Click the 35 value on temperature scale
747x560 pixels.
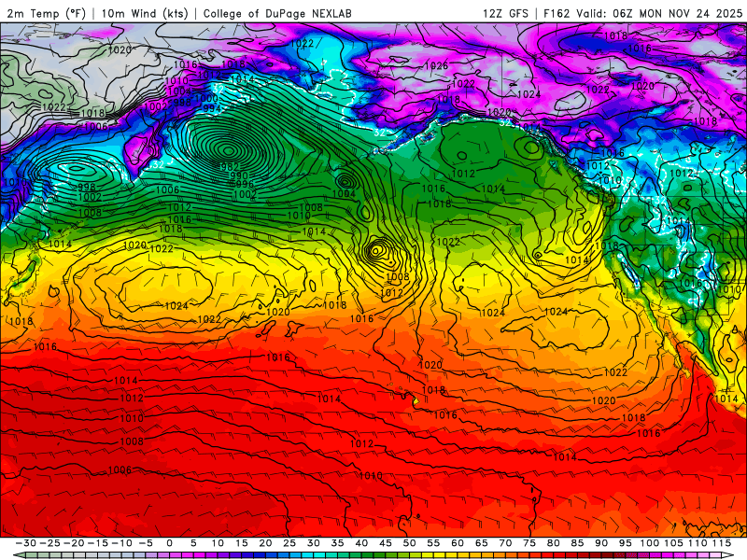[337, 543]
